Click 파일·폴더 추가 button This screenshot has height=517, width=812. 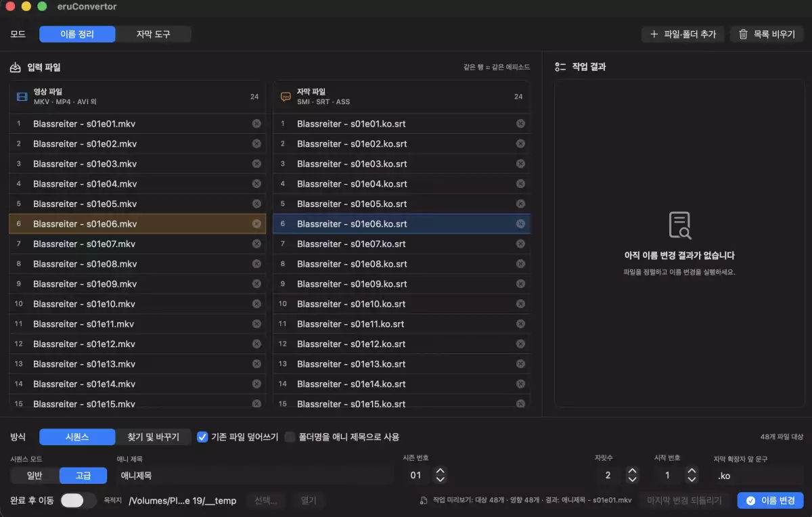click(683, 34)
